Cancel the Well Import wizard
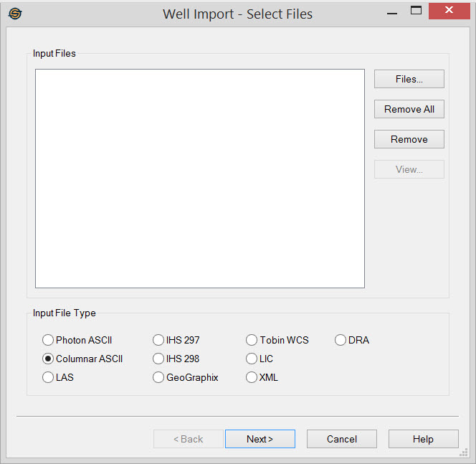 coord(341,439)
